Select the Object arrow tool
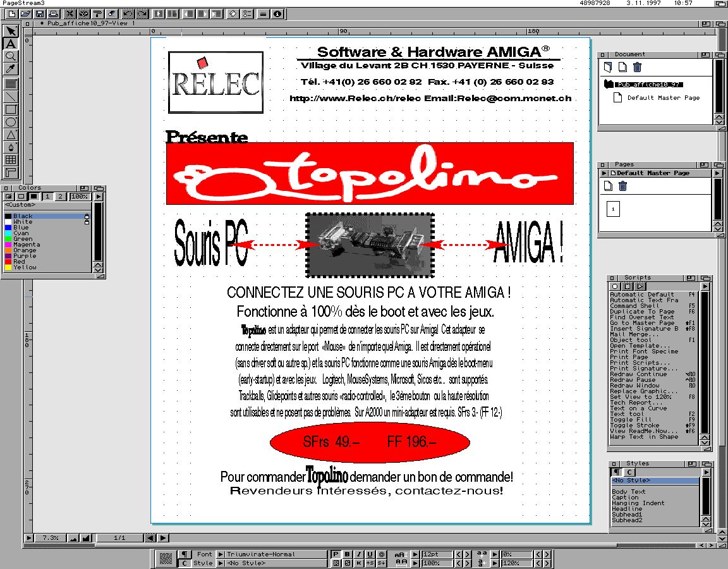The width and height of the screenshot is (728, 569). pyautogui.click(x=11, y=30)
